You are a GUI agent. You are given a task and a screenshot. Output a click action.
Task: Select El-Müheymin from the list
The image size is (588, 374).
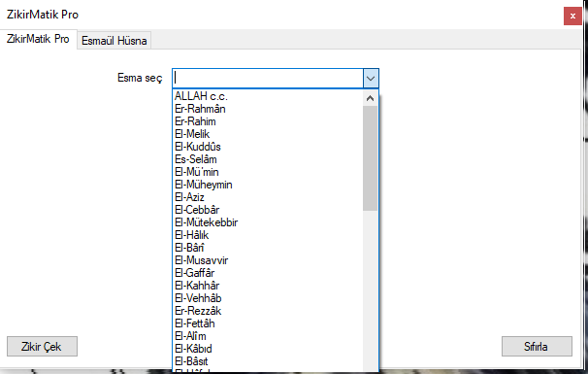coord(268,185)
